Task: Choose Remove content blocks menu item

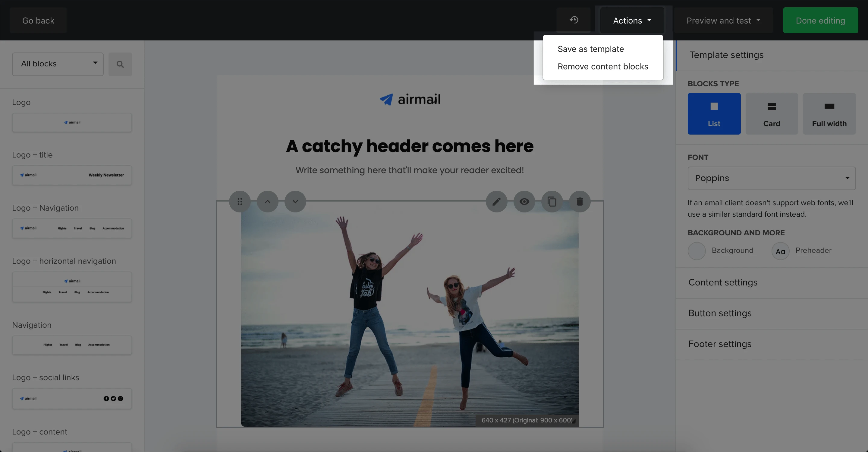Action: click(x=603, y=66)
